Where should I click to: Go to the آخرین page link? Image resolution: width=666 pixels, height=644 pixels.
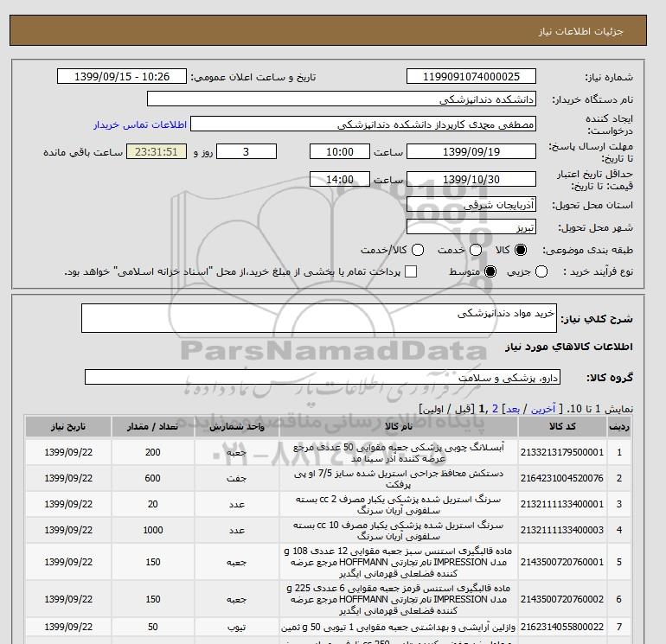543,409
